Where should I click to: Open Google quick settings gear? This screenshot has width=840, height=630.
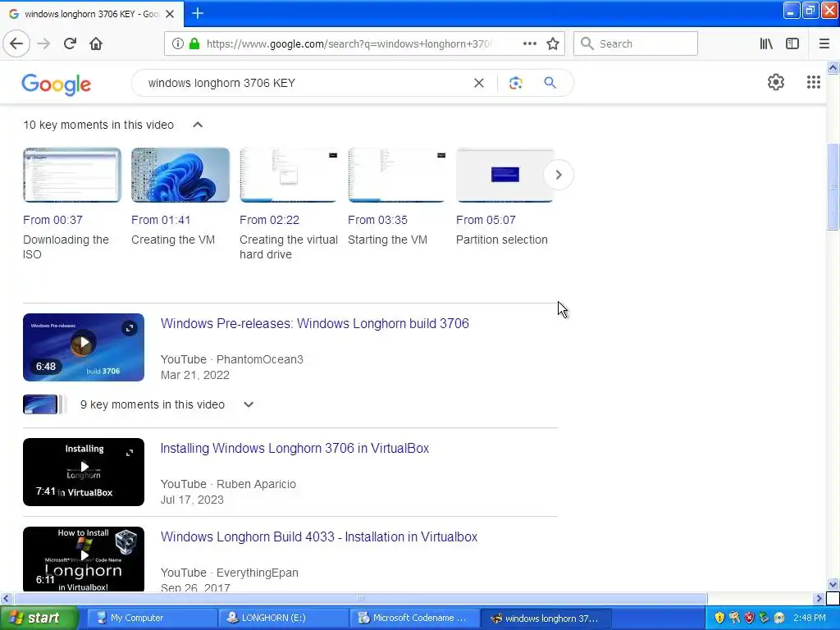coord(776,82)
